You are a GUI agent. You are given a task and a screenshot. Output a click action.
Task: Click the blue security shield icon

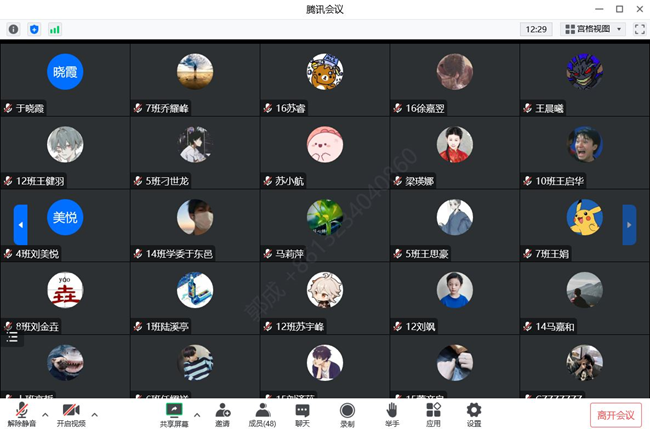34,29
